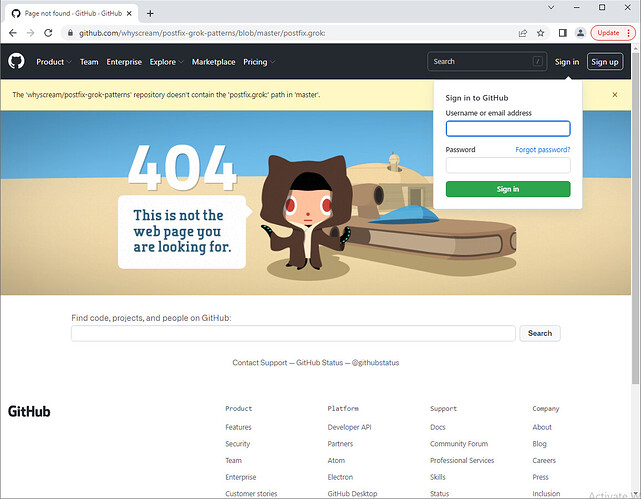Open the Docs footer link

[437, 427]
